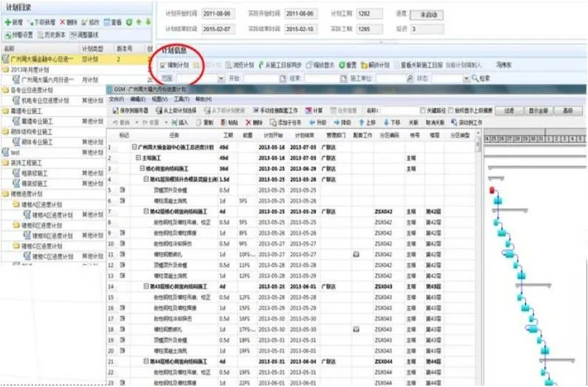Click the 编制计划 icon in 计划信息
The width and height of the screenshot is (588, 387).
164,65
